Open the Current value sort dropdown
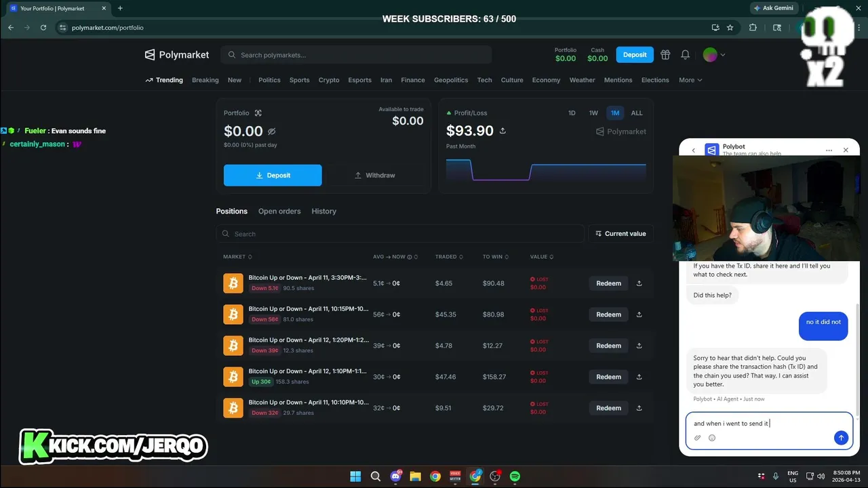The width and height of the screenshot is (868, 488). click(620, 234)
